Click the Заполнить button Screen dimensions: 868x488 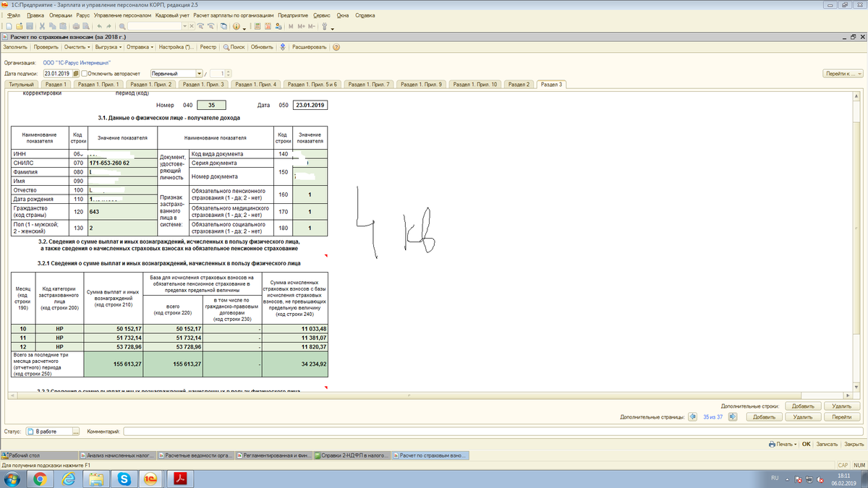(15, 47)
